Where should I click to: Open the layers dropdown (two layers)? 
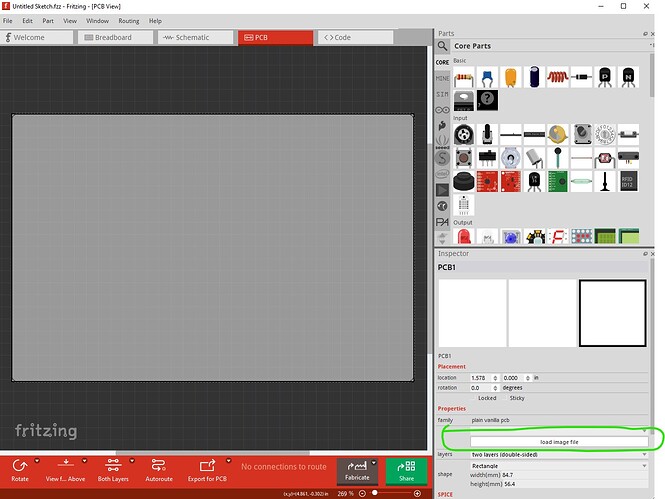[x=559, y=454]
